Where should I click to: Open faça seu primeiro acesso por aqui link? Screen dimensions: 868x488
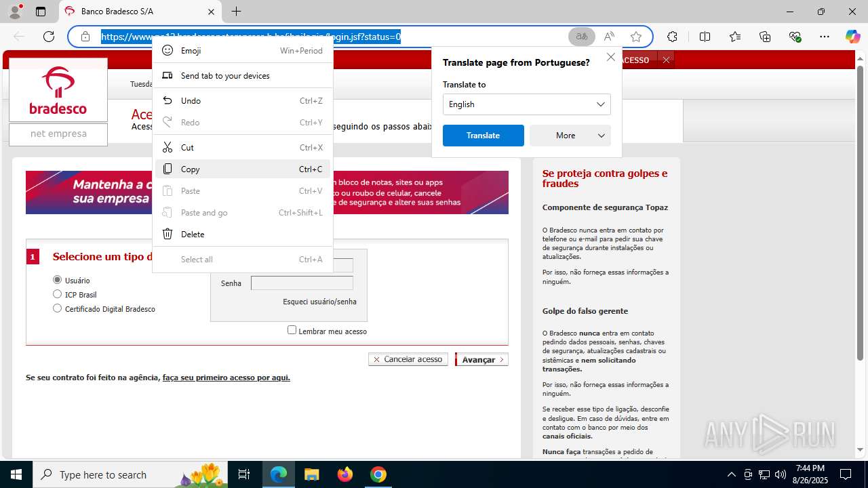[226, 378]
